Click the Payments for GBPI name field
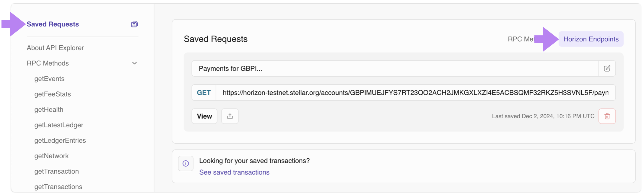This screenshot has width=644, height=194. (x=395, y=68)
